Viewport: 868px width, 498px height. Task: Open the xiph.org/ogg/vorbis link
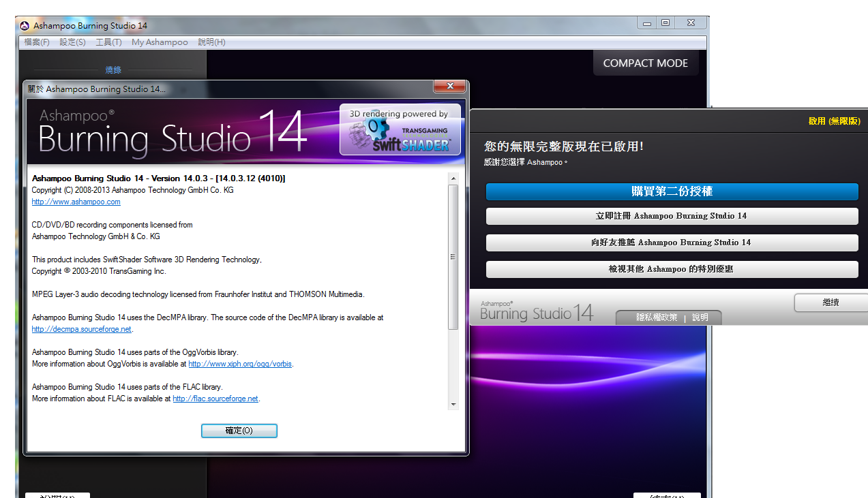(x=240, y=364)
